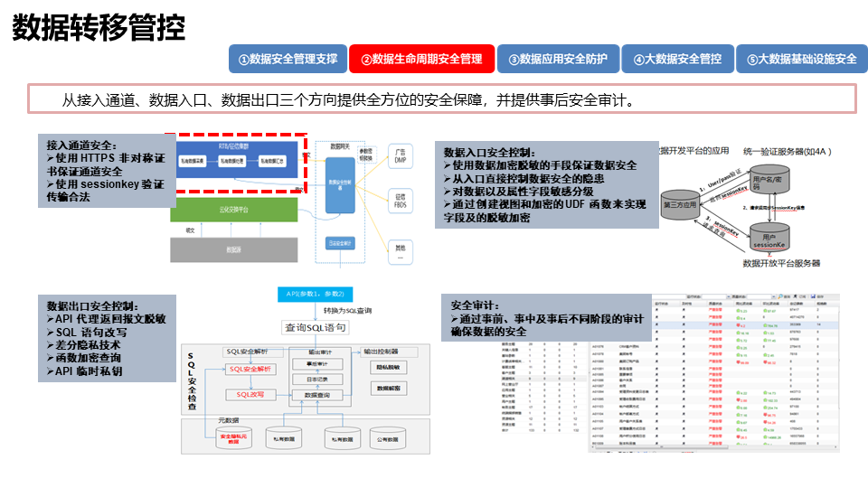Select the summary box starting 从接入通道
Image resolution: width=868 pixels, height=488 pixels.
442,99
